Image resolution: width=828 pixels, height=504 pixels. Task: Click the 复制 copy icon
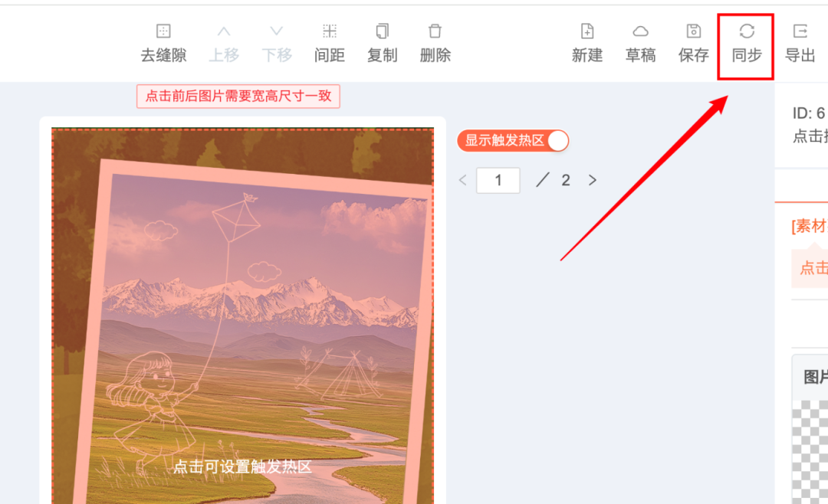[x=383, y=31]
